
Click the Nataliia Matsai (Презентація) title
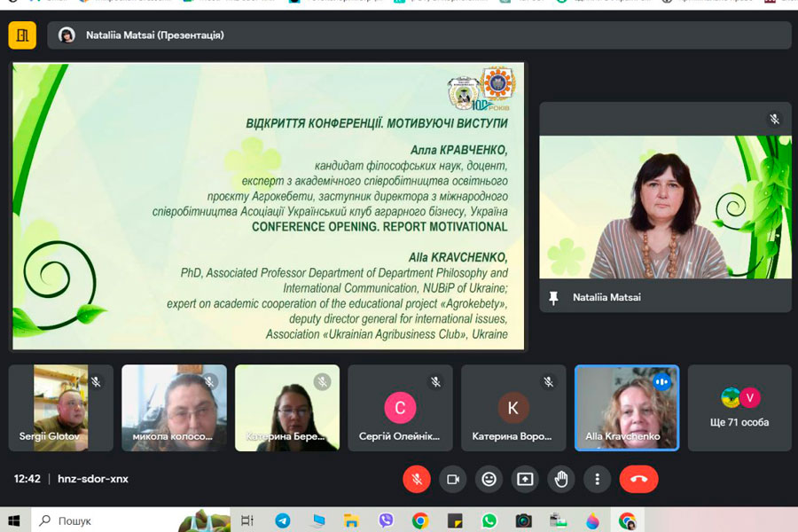[154, 35]
